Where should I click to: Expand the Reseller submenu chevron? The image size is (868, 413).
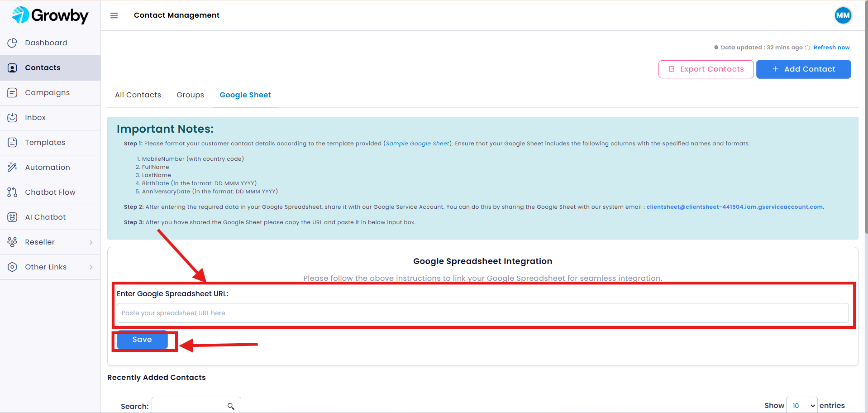[91, 242]
